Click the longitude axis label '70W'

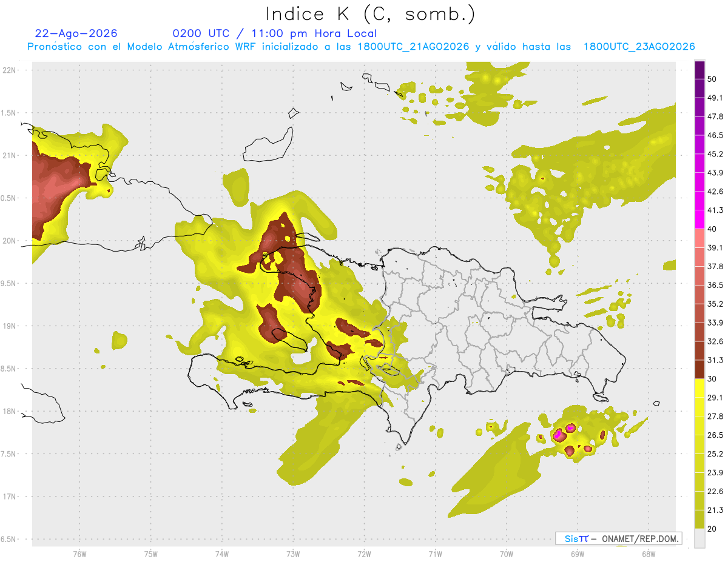pos(507,554)
